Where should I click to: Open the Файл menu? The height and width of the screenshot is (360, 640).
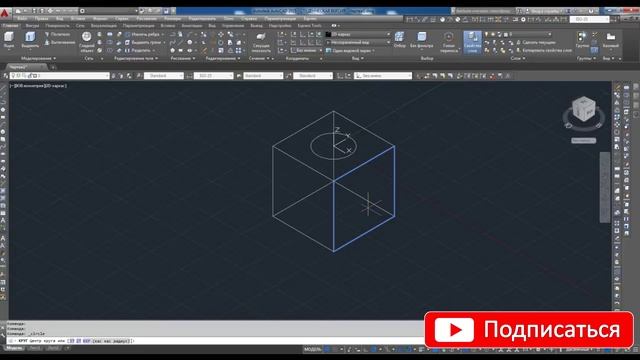pos(22,18)
